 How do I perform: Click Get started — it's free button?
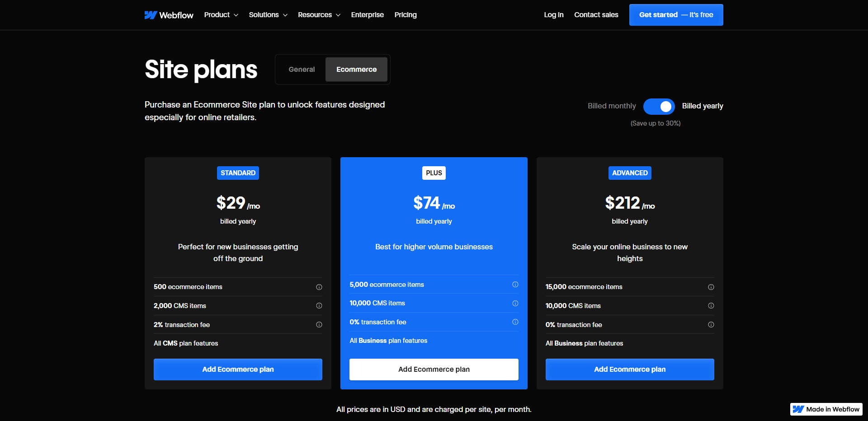tap(676, 15)
